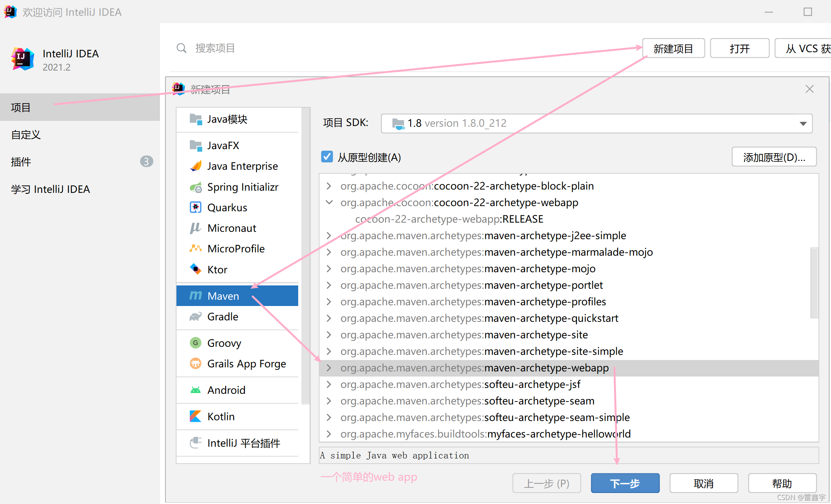Viewport: 831px width, 504px height.
Task: Click the Quarkus project type icon
Action: tap(196, 208)
